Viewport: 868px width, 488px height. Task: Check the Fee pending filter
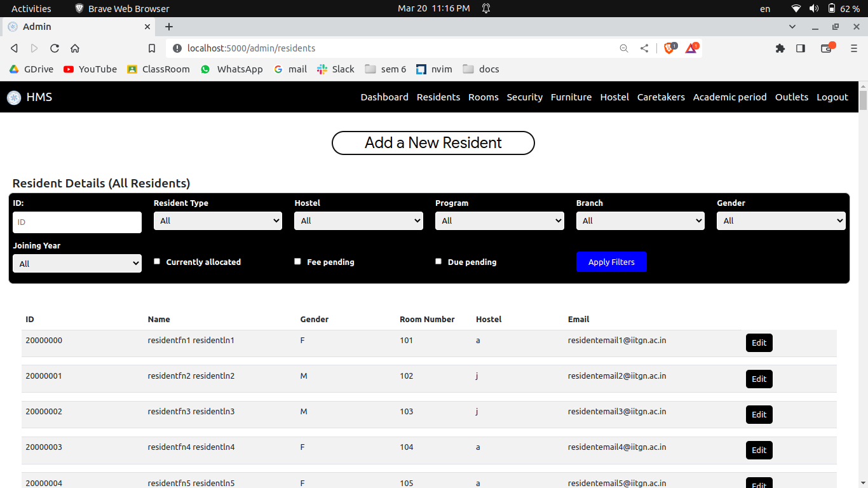[297, 261]
